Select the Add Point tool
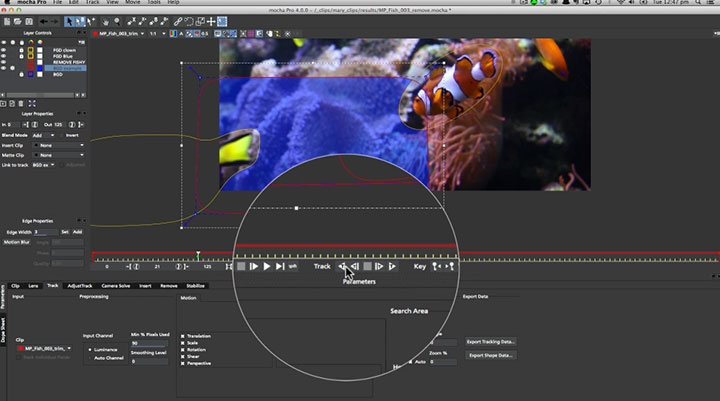This screenshot has height=401, width=720. [x=91, y=22]
